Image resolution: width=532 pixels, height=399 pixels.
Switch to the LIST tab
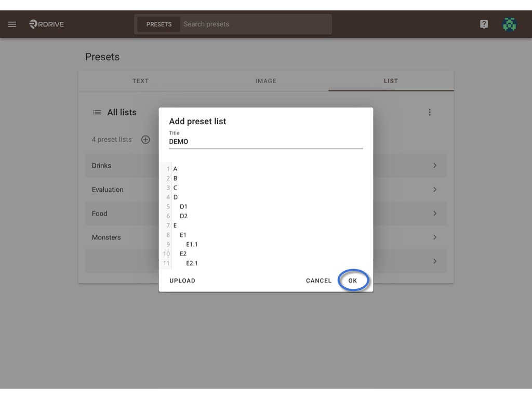point(391,81)
